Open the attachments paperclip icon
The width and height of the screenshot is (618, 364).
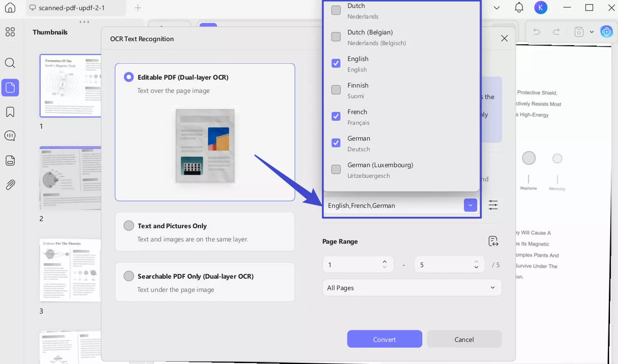coord(10,185)
